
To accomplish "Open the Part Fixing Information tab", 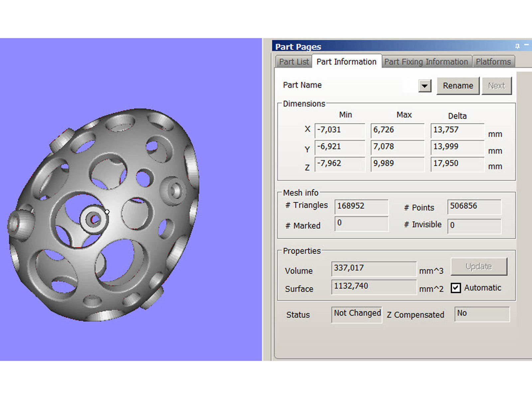I will point(426,62).
